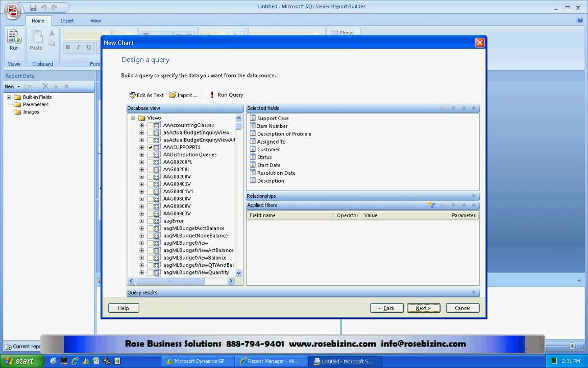Click the Windows Start button

[x=22, y=361]
